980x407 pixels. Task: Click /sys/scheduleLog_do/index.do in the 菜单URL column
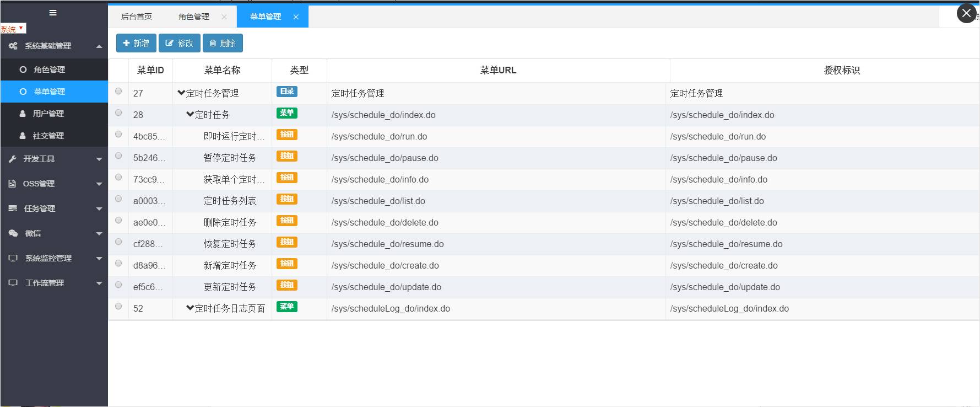[391, 308]
